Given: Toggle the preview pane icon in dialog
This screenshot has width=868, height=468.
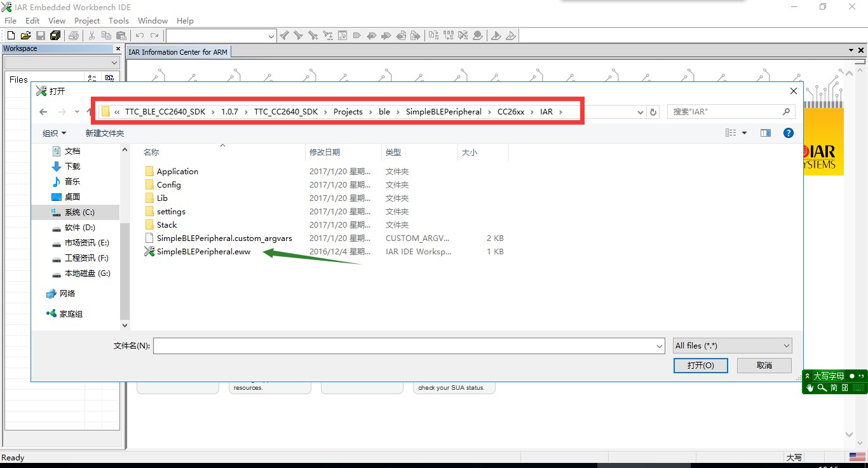Looking at the screenshot, I should point(766,133).
